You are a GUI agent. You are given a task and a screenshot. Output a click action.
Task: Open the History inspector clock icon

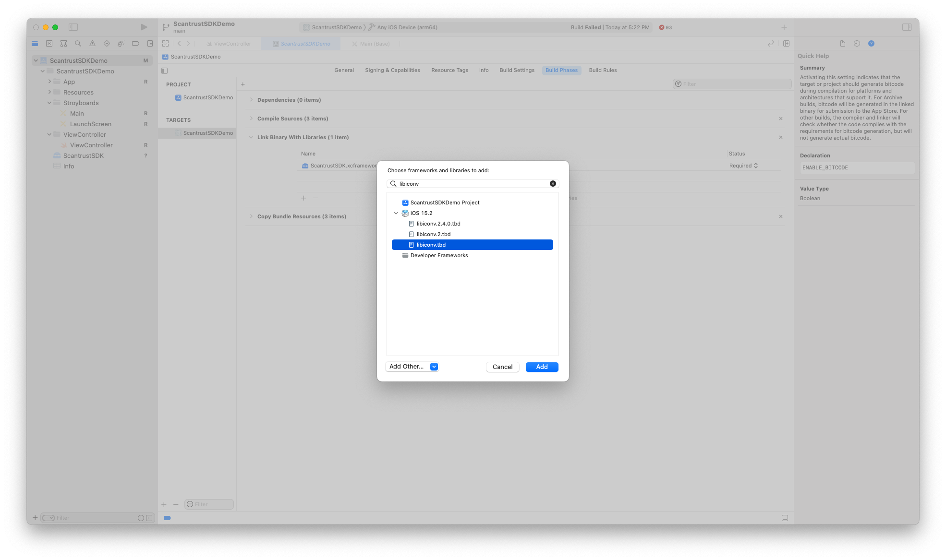click(x=857, y=44)
